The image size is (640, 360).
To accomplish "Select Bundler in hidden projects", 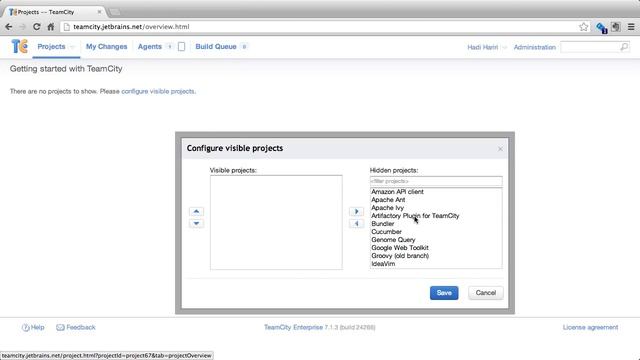I will (x=383, y=224).
